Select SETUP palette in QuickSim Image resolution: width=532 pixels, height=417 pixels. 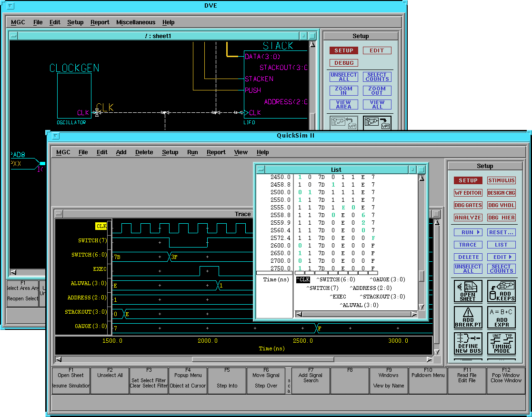[x=468, y=180]
